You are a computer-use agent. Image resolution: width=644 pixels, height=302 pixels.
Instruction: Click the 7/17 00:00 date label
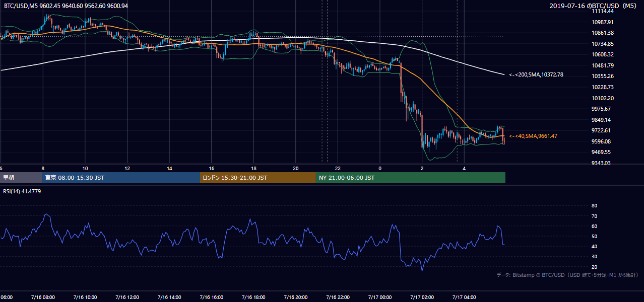pos(380,297)
